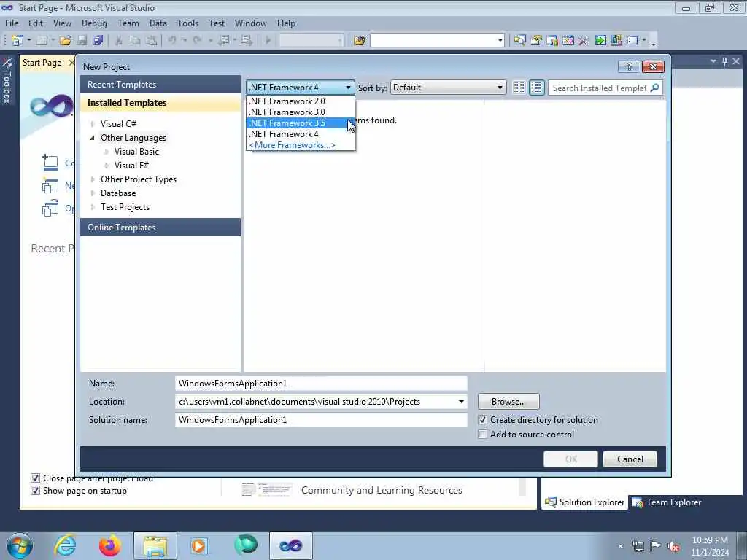Open the Recent Templates section

(160, 85)
